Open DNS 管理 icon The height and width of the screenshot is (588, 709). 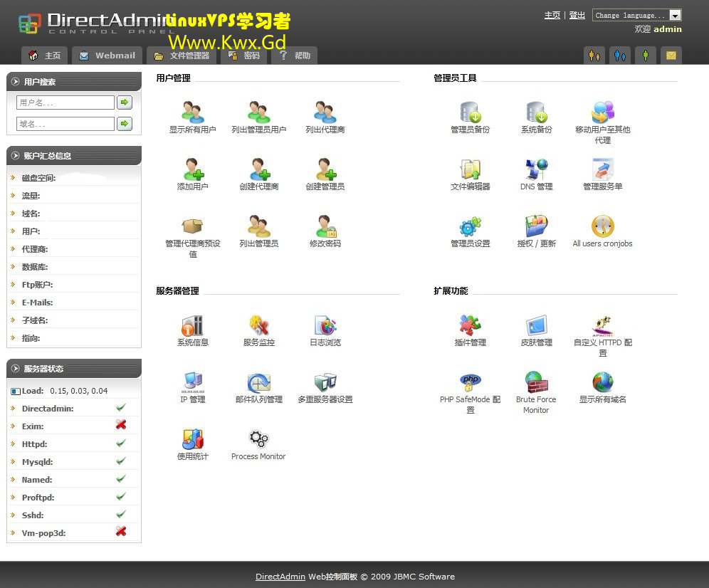point(536,169)
